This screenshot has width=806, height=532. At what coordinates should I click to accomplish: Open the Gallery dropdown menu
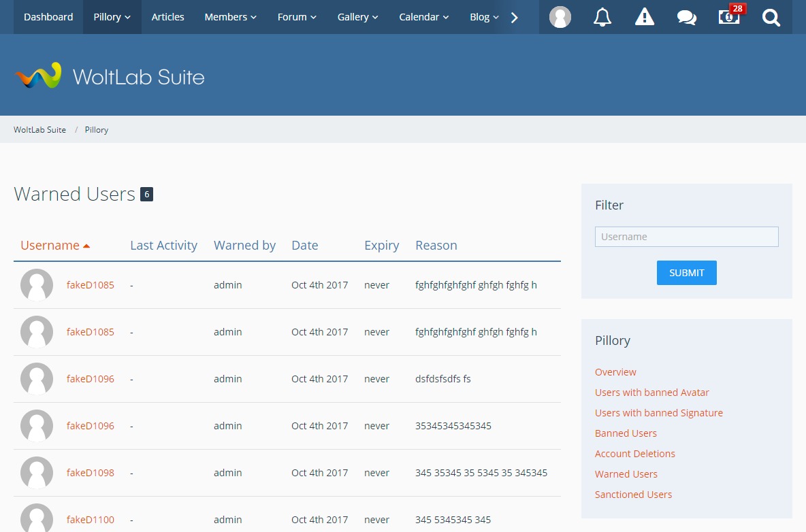click(x=358, y=17)
